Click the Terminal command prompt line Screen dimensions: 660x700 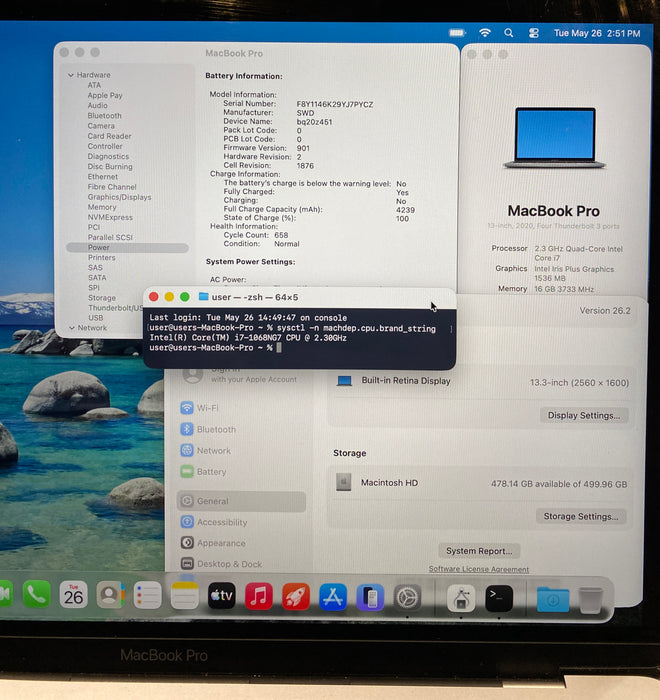pyautogui.click(x=215, y=348)
